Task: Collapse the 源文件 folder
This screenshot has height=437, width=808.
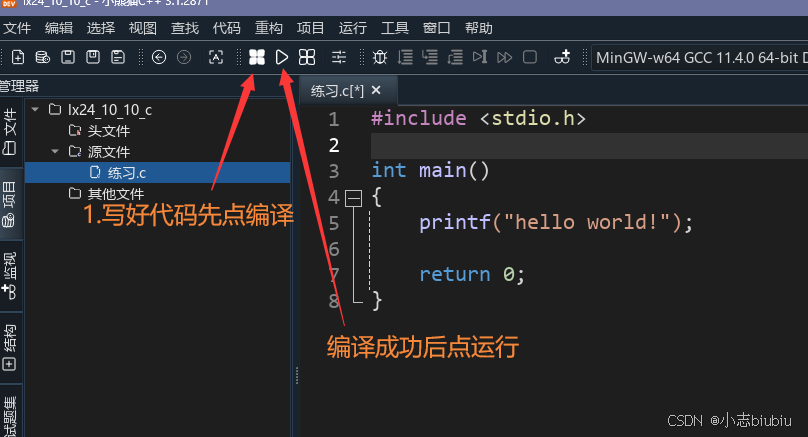Action: (54, 152)
